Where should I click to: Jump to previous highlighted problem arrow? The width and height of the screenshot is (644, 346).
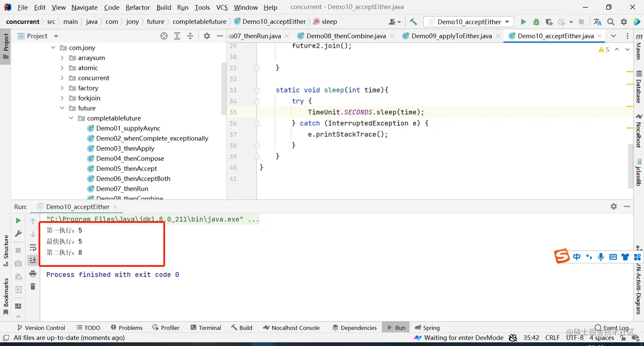(617, 50)
